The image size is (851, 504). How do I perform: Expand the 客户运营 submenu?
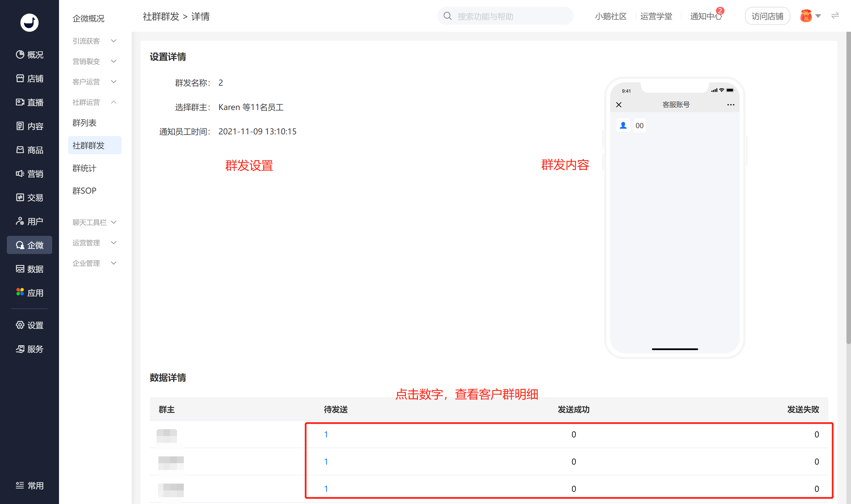(x=94, y=82)
